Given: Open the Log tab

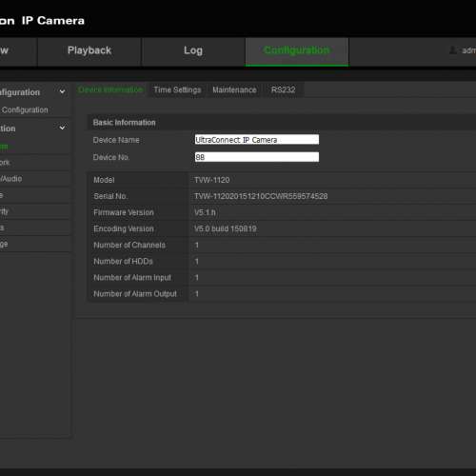Looking at the screenshot, I should tap(193, 50).
